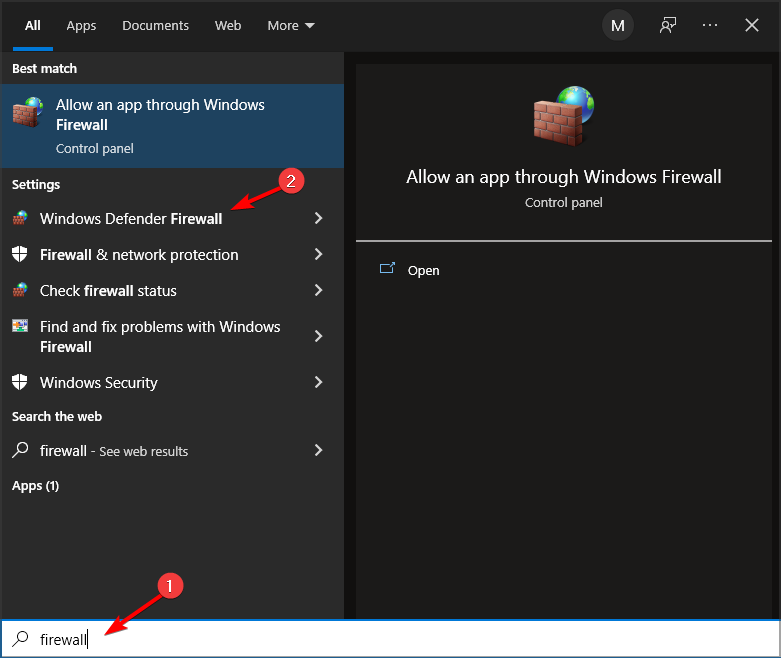Expand firewall web results chevron

coord(318,450)
